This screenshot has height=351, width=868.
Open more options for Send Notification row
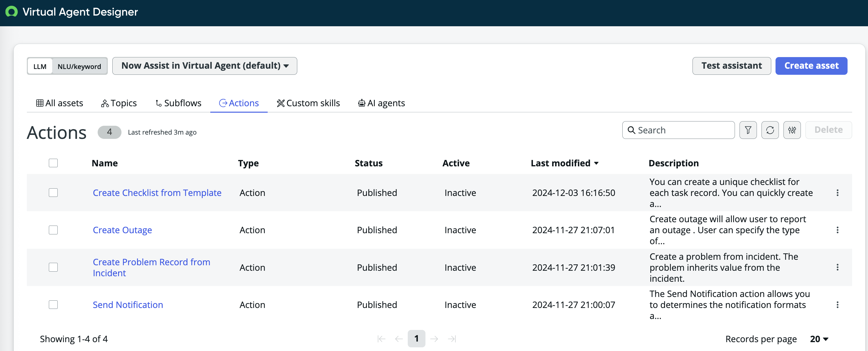click(837, 305)
